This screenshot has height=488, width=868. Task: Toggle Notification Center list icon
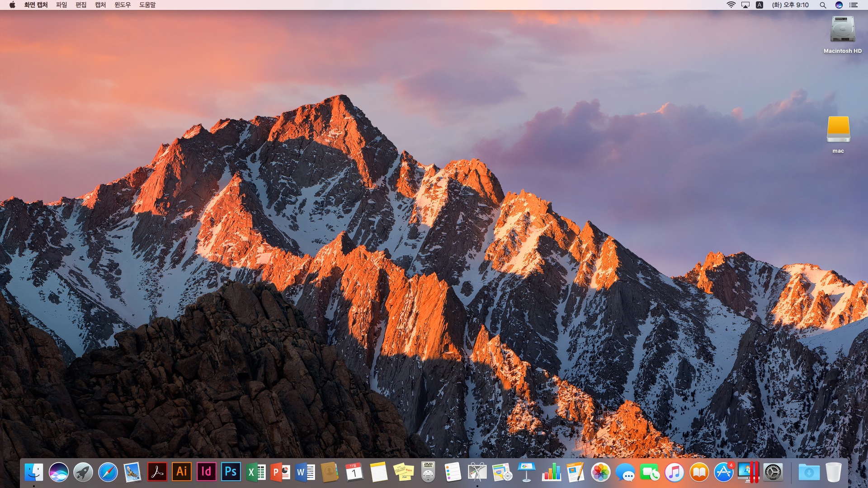point(854,5)
